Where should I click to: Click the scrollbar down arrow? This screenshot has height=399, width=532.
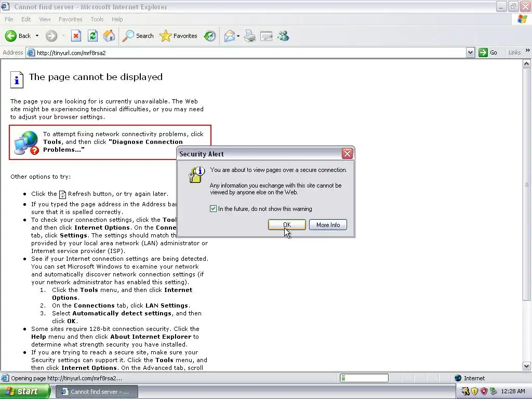click(527, 366)
